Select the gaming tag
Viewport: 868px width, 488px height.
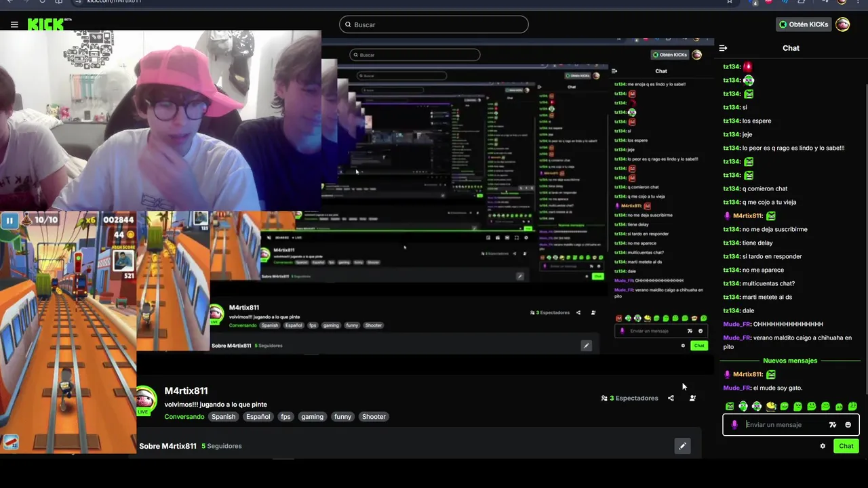tap(312, 417)
